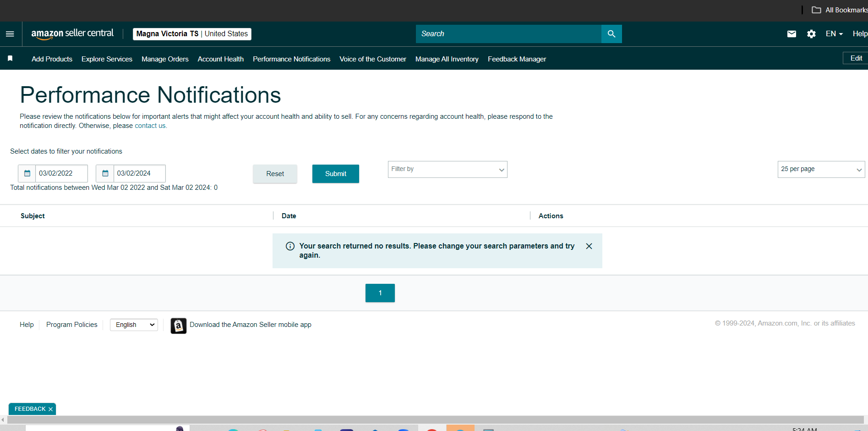
Task: Click the horizontal scrollbar track
Action: click(436, 420)
